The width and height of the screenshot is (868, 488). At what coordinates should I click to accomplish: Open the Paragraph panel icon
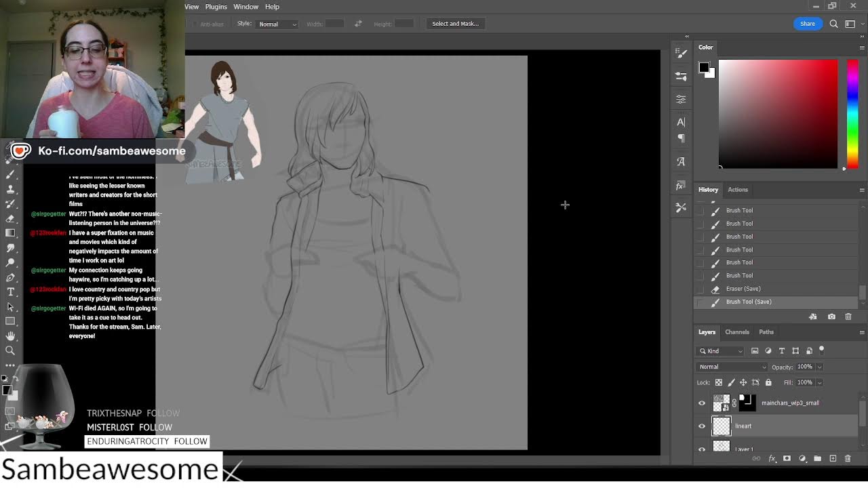coord(681,138)
